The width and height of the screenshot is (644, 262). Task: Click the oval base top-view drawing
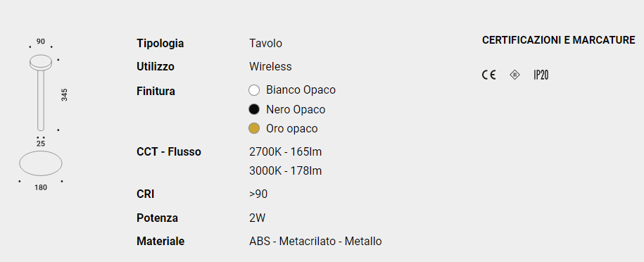(41, 163)
